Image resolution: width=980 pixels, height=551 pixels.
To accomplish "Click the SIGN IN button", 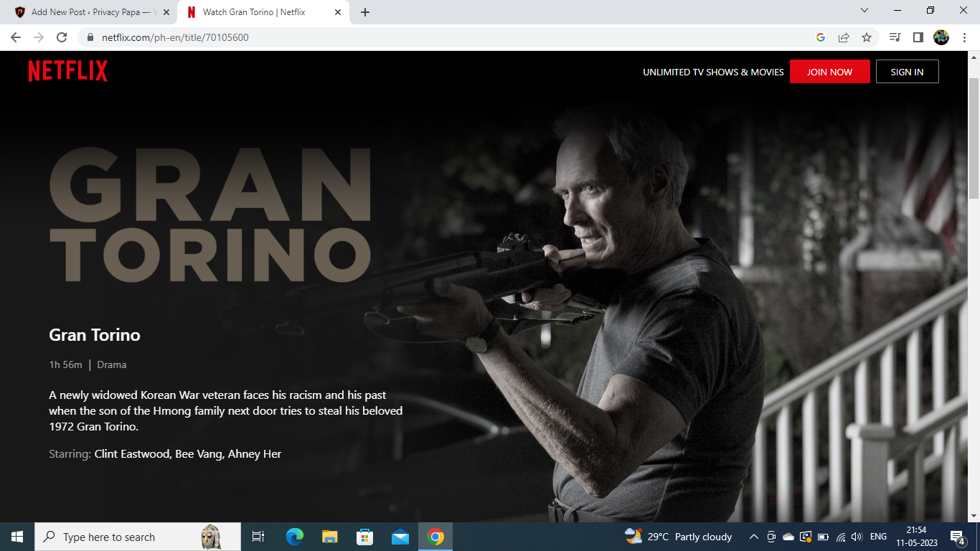I will click(907, 72).
